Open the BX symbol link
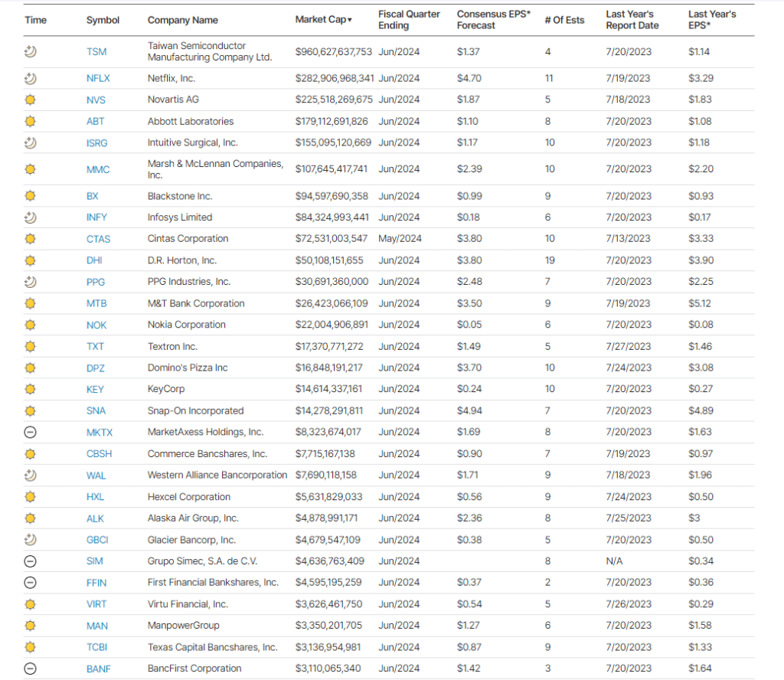Image resolution: width=784 pixels, height=680 pixels. point(93,196)
